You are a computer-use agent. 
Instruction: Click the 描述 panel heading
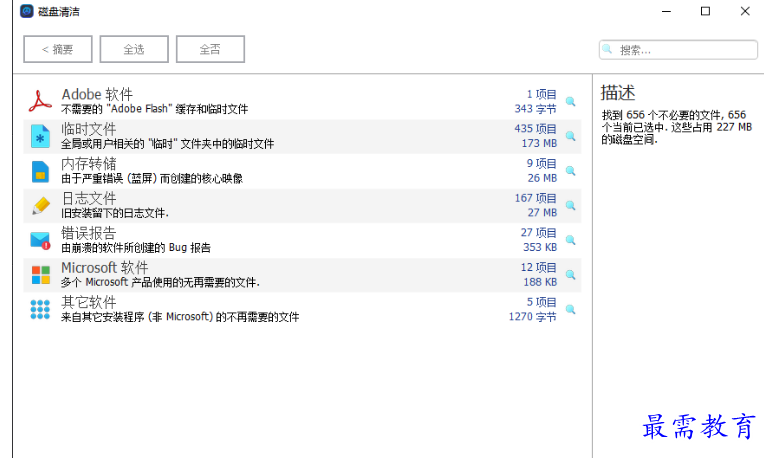click(x=618, y=92)
